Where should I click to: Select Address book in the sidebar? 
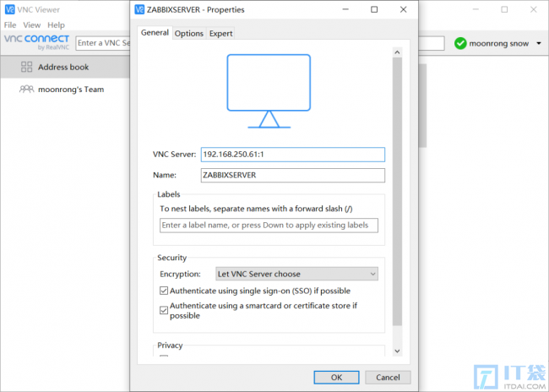tap(65, 67)
